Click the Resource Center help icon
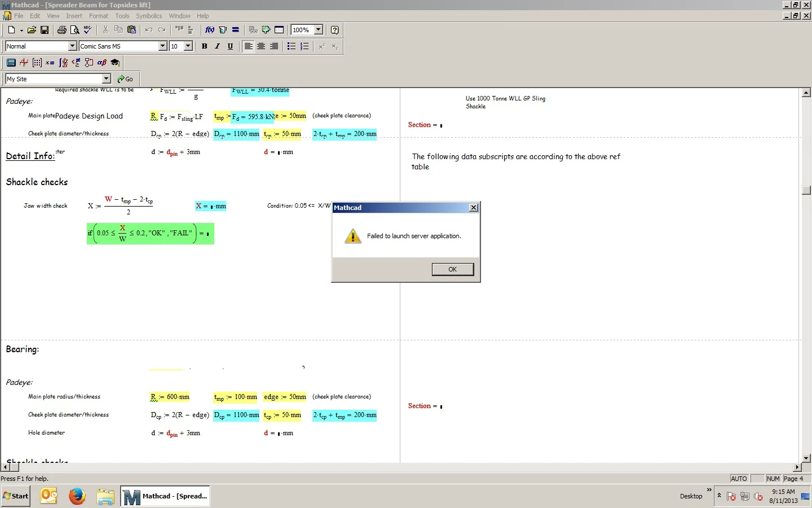This screenshot has width=812, height=508. 335,30
